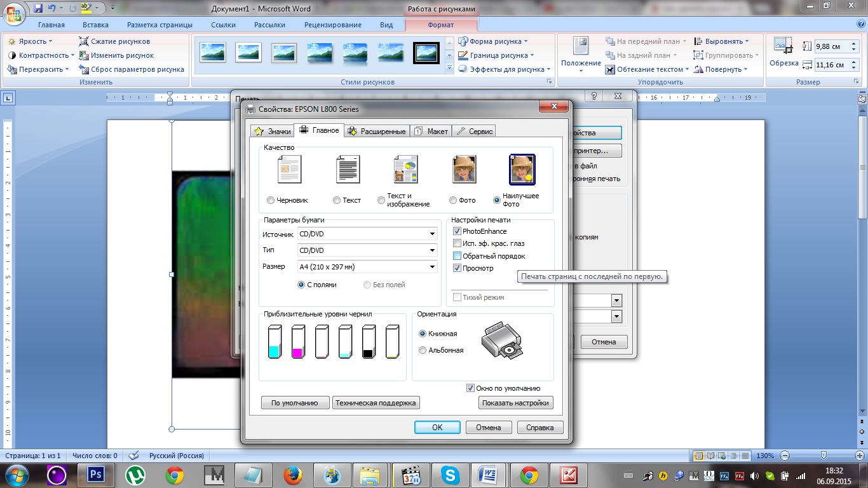Click Изменить рисунок in the ribbon
This screenshot has height=488, width=868.
tap(117, 55)
